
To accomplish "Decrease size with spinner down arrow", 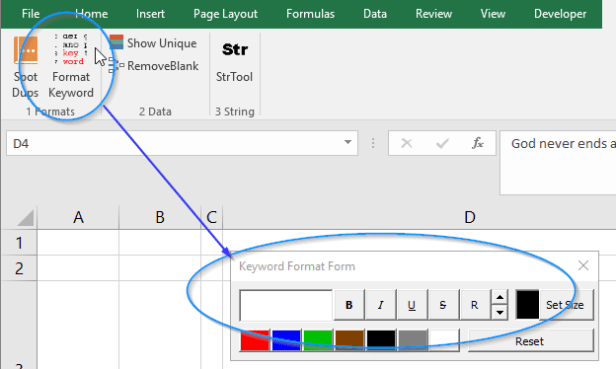I will point(500,312).
